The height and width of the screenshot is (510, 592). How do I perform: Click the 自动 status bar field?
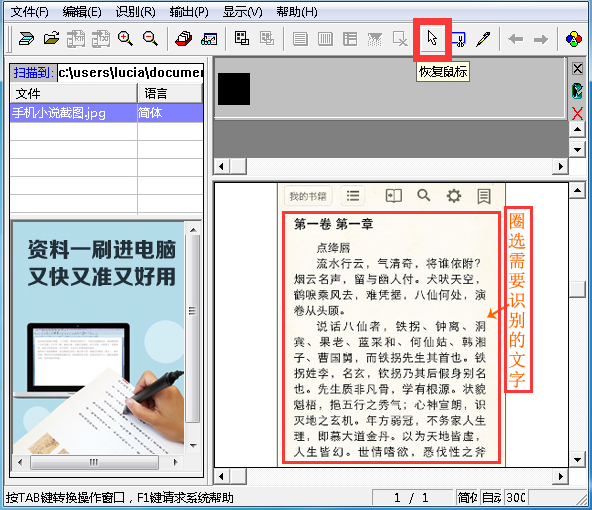(x=492, y=498)
